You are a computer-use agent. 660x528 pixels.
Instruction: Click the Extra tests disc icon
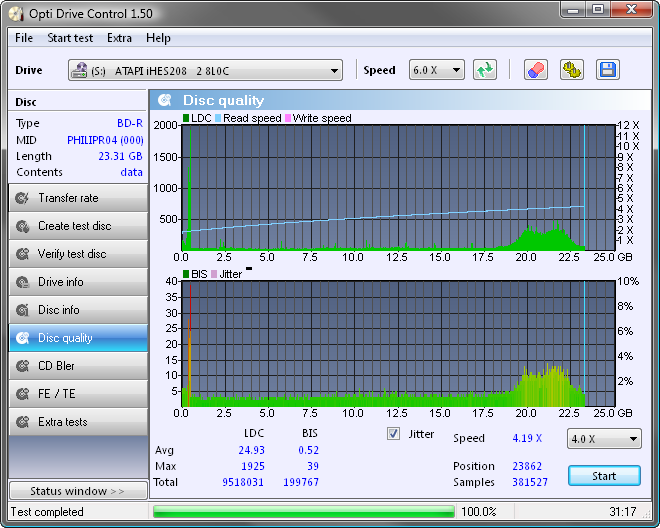(22, 422)
